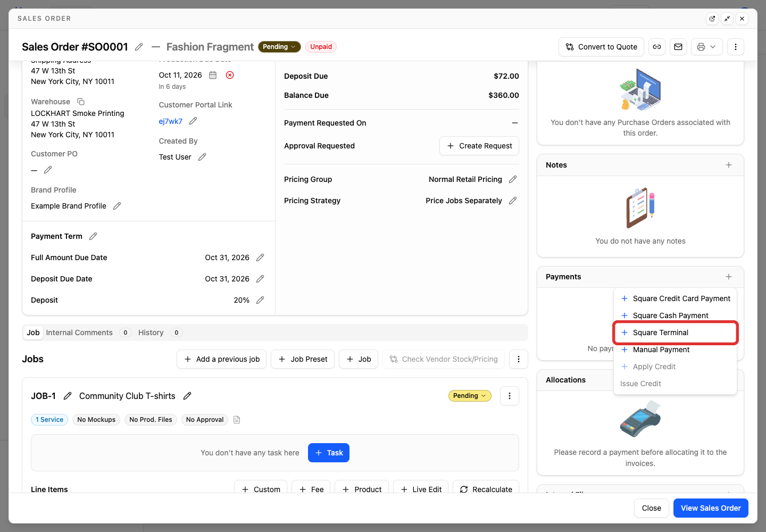Open the JOB-1 notes document icon
Image resolution: width=766 pixels, height=532 pixels.
pyautogui.click(x=237, y=420)
